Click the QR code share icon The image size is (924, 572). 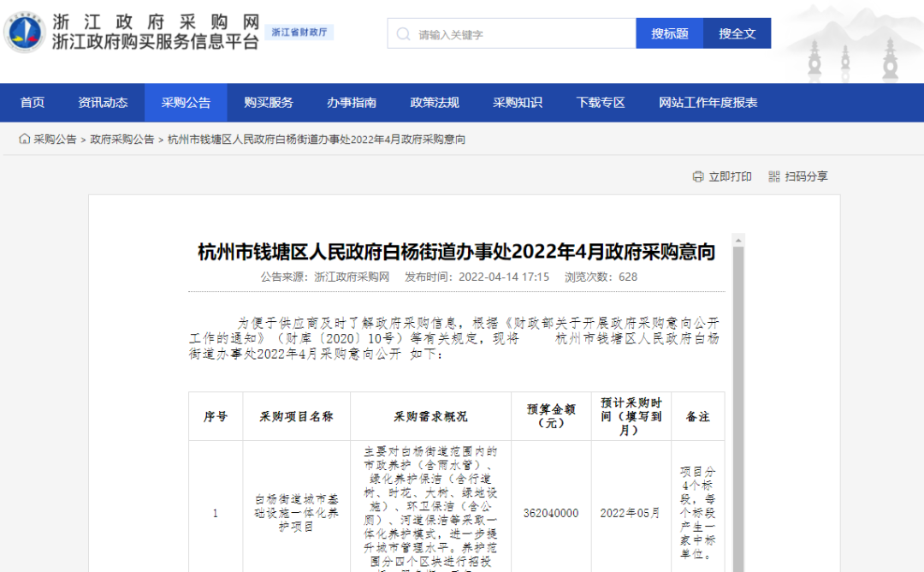coord(774,176)
